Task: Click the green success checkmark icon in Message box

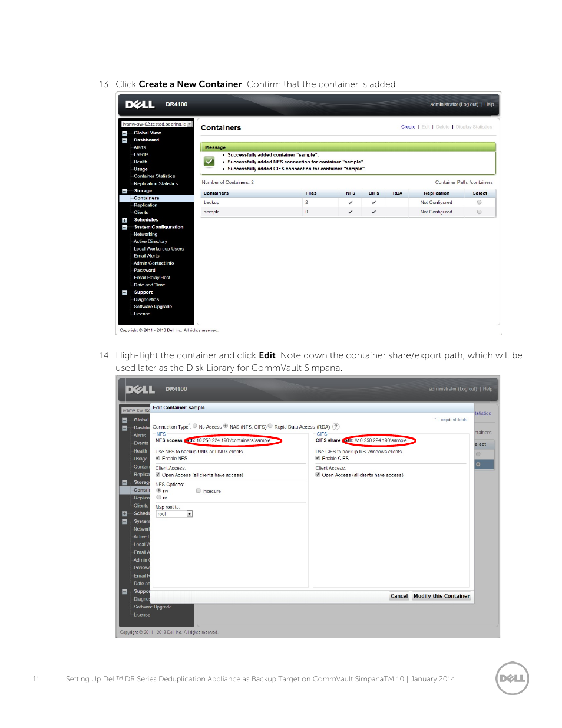Action: (209, 161)
